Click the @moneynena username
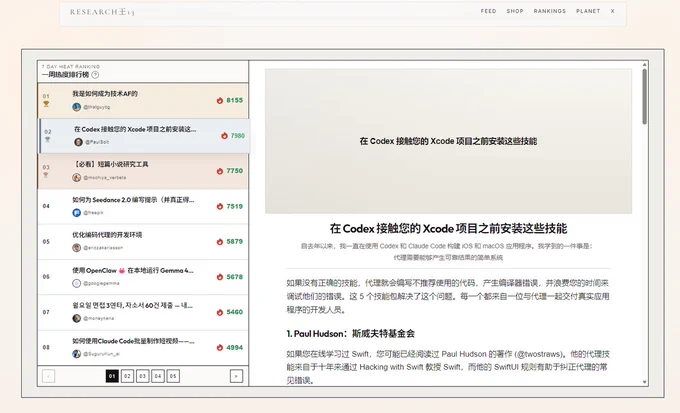The height and width of the screenshot is (413, 680). 98,318
